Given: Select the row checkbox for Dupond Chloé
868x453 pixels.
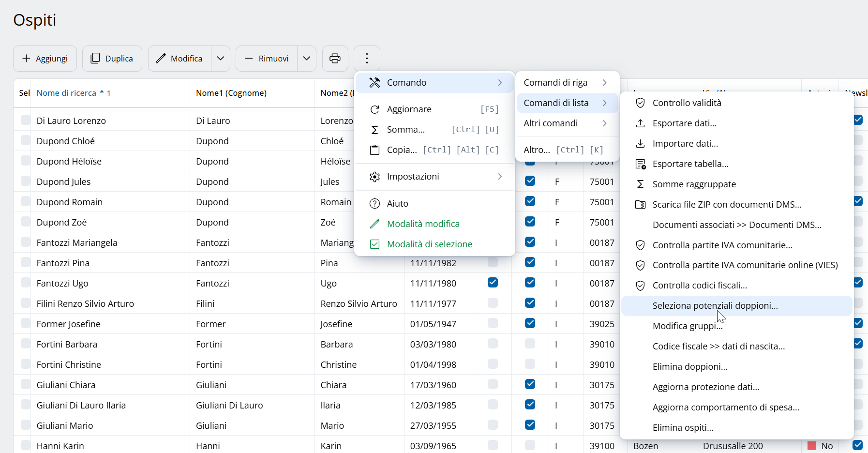Looking at the screenshot, I should 26,140.
